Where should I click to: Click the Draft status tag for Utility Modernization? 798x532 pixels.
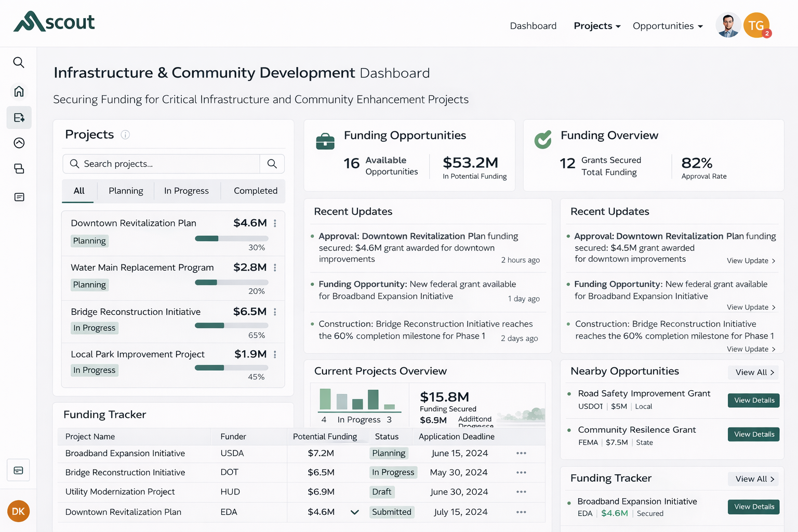[382, 491]
